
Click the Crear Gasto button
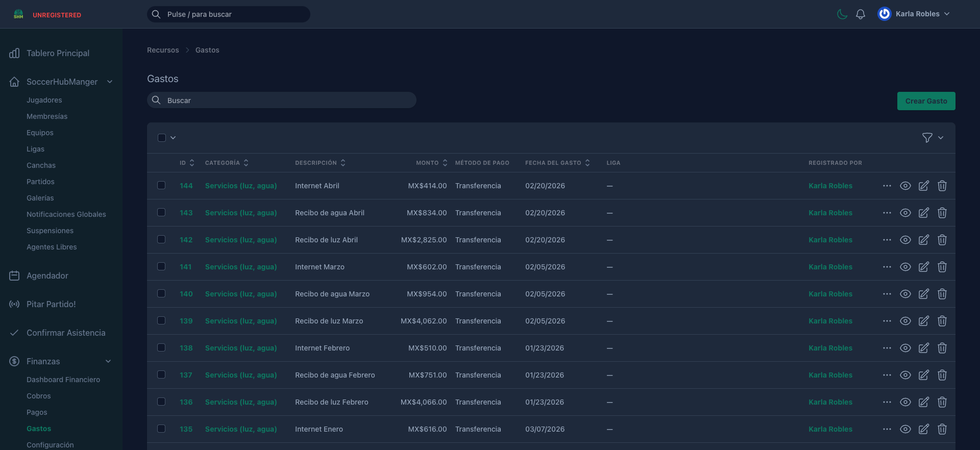pyautogui.click(x=926, y=101)
